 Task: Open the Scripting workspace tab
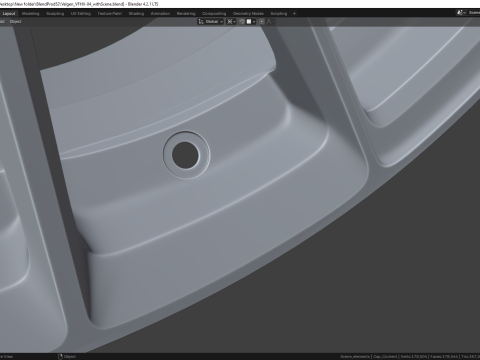279,14
